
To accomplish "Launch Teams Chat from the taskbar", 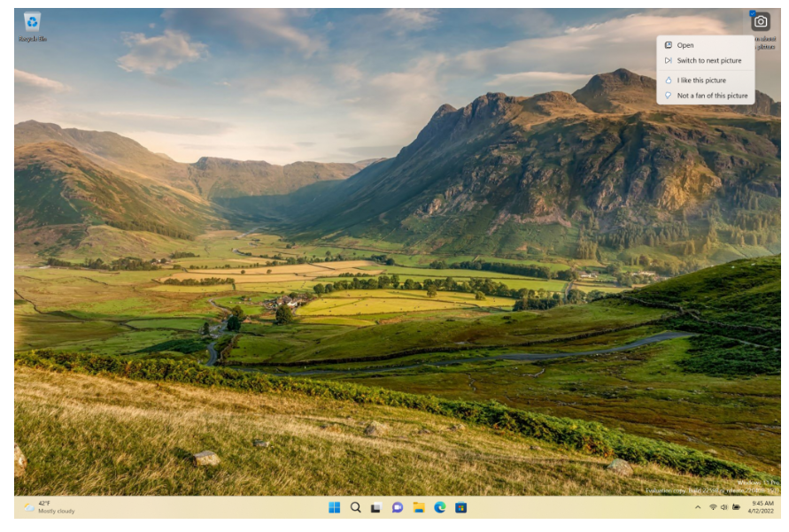I will (x=398, y=507).
